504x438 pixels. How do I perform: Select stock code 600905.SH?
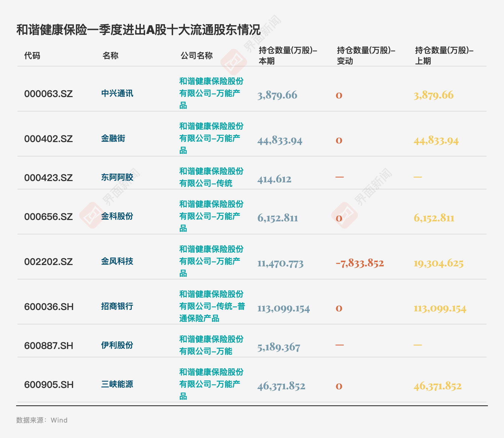click(x=49, y=385)
